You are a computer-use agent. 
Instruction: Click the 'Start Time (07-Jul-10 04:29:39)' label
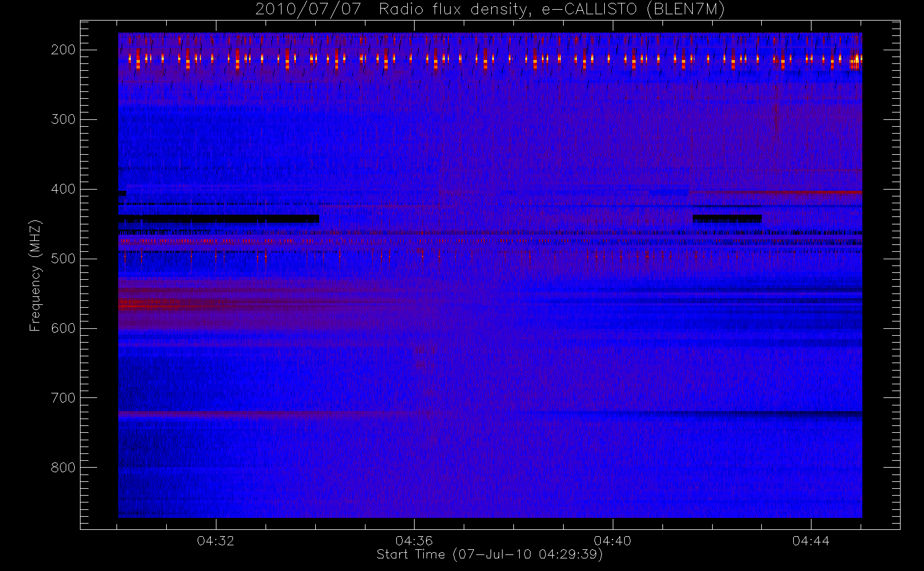(x=489, y=554)
